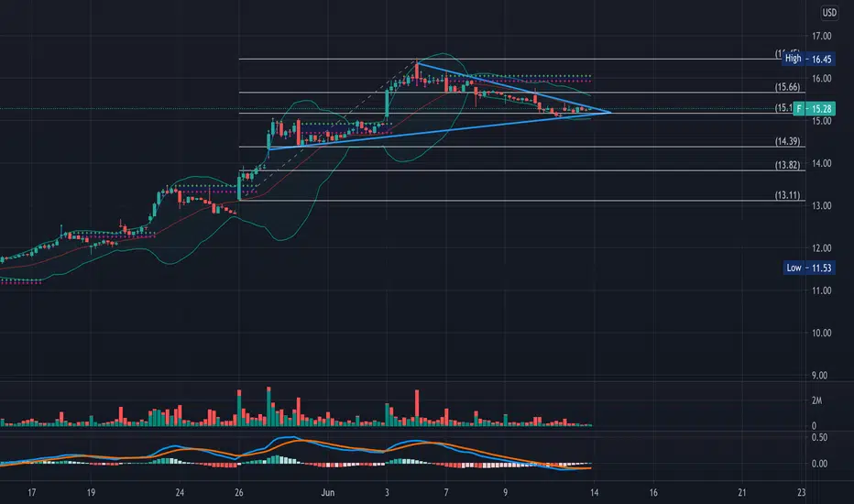The height and width of the screenshot is (504, 854).
Task: Select the ascending blue triangle trendline
Action: click(440, 131)
